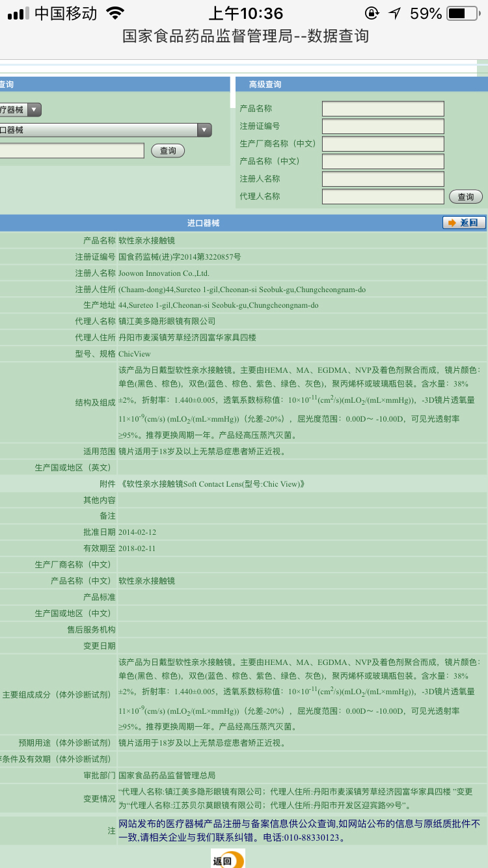The height and width of the screenshot is (868, 488).
Task: Select model value ChicView
Action: pos(135,354)
